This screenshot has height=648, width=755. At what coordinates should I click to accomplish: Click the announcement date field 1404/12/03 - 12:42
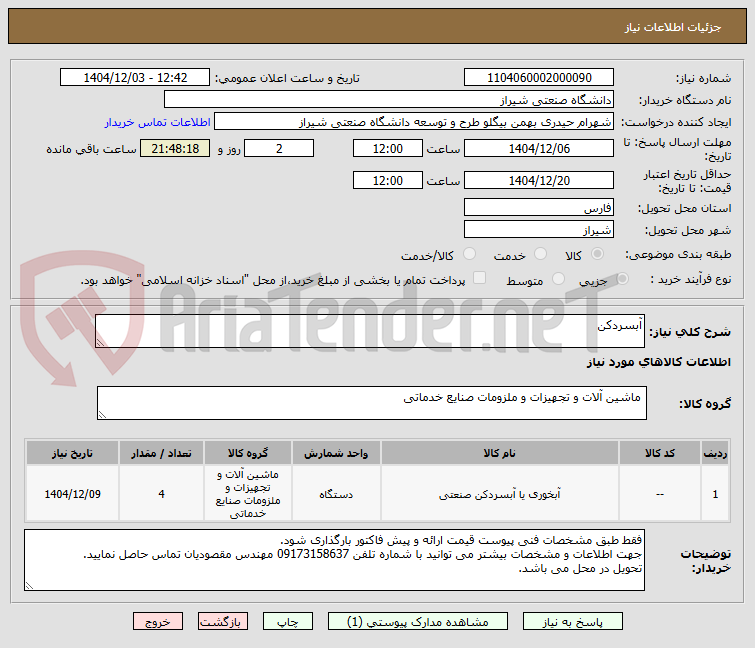click(135, 77)
